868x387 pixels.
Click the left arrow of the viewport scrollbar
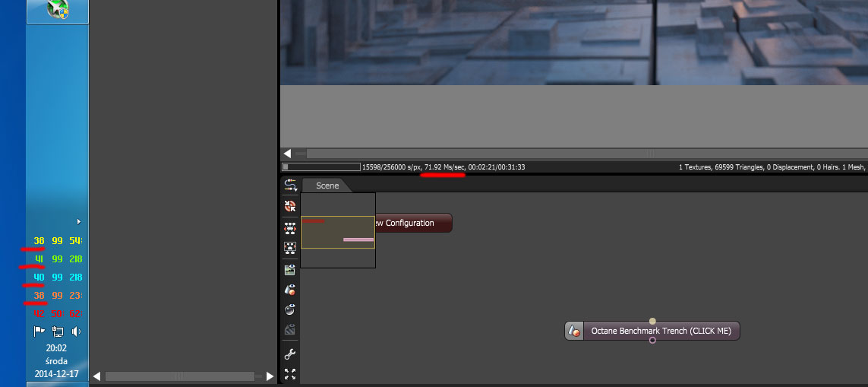coord(287,154)
